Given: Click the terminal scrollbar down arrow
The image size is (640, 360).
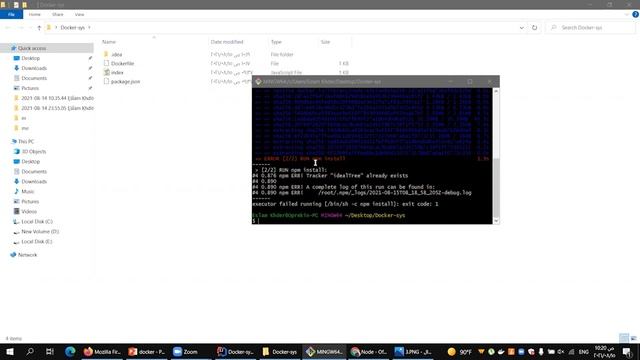Looking at the screenshot, I should (x=496, y=221).
